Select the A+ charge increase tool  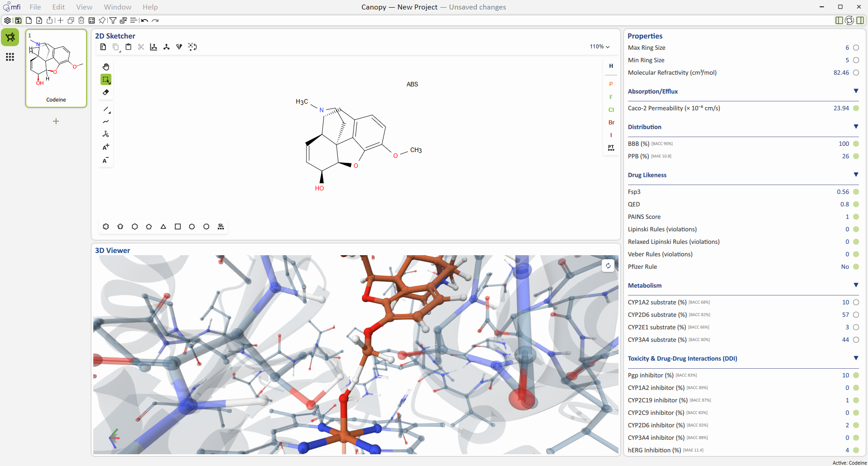click(106, 147)
